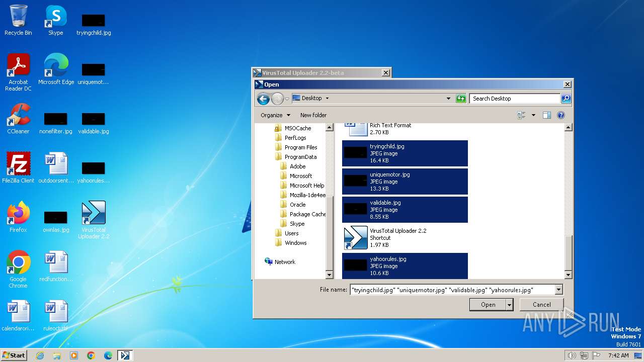Image resolution: width=644 pixels, height=362 pixels.
Task: Open the recent pages dropdown arrow
Action: tap(287, 99)
